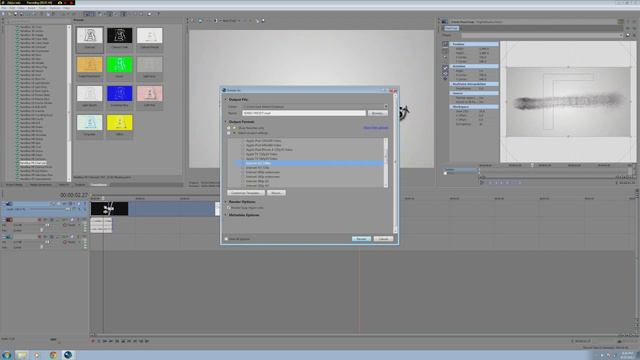The width and height of the screenshot is (640, 360).
Task: Open the Windows Start menu
Action: (6, 355)
